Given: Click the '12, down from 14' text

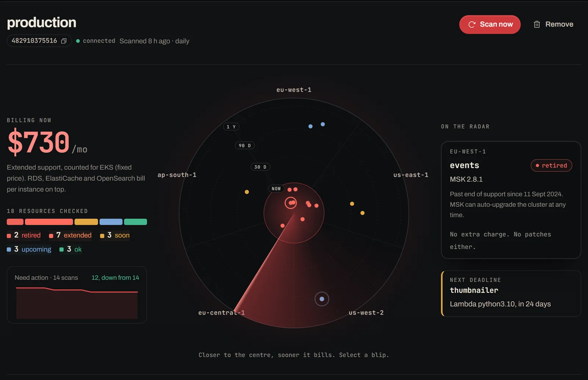Looking at the screenshot, I should pos(115,278).
